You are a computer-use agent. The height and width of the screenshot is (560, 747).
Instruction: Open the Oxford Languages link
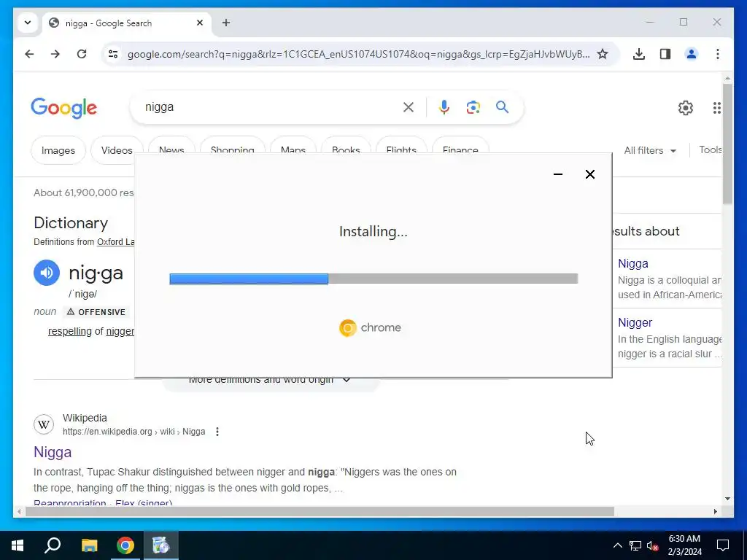(x=116, y=242)
